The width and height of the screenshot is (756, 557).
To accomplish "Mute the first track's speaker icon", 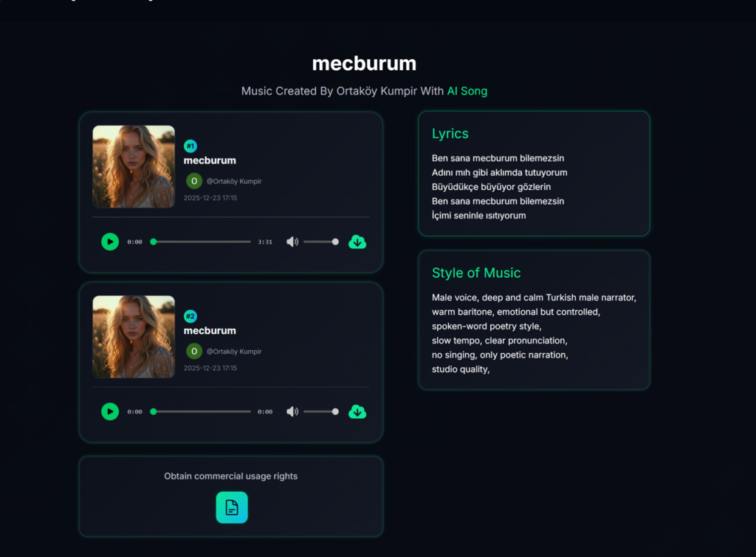I will point(292,242).
